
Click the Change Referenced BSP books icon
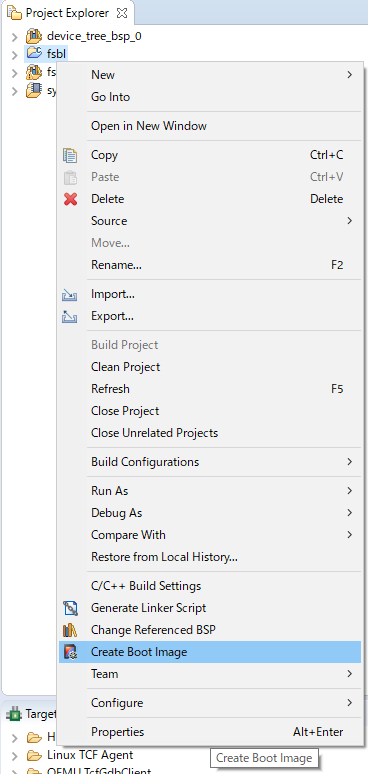[x=71, y=630]
